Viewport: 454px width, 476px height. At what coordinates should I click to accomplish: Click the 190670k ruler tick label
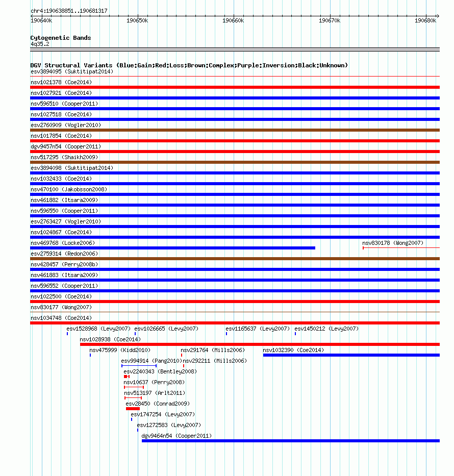[330, 20]
